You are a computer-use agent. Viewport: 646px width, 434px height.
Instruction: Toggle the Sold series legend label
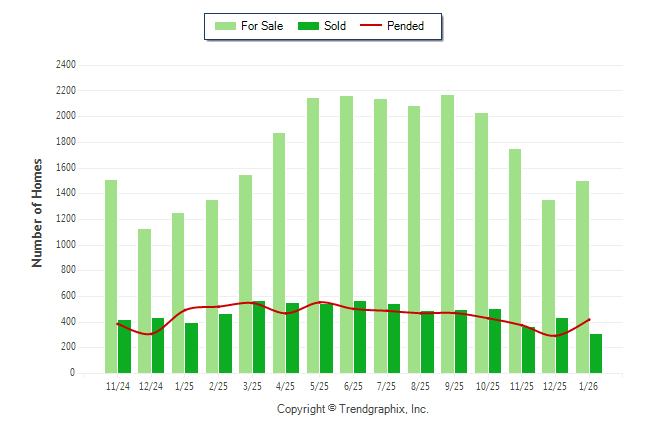335,26
